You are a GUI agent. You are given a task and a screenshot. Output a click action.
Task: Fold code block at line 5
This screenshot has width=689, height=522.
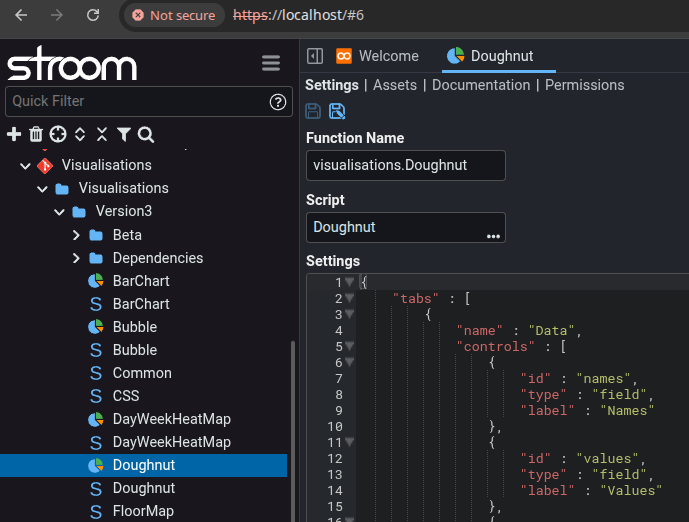349,346
